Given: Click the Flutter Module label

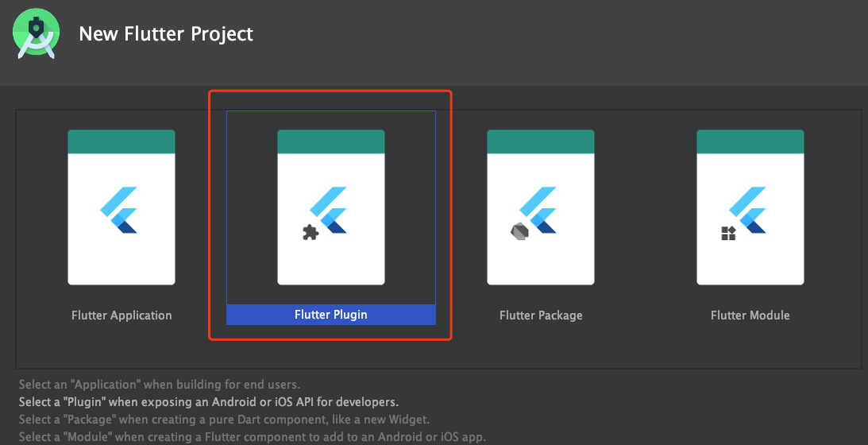Looking at the screenshot, I should pyautogui.click(x=750, y=315).
